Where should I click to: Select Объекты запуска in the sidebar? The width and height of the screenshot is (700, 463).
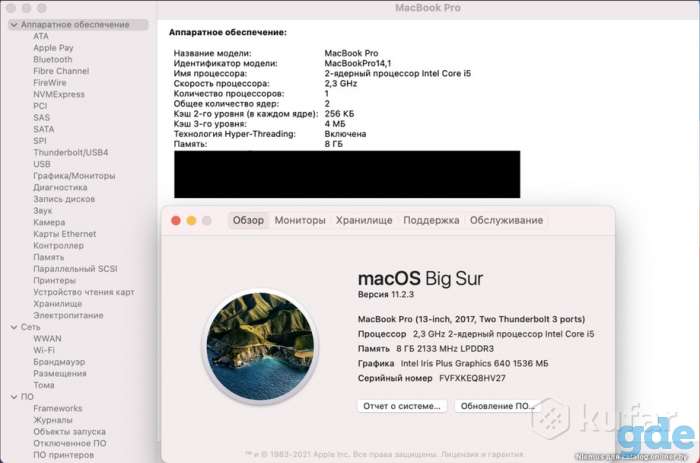(69, 432)
